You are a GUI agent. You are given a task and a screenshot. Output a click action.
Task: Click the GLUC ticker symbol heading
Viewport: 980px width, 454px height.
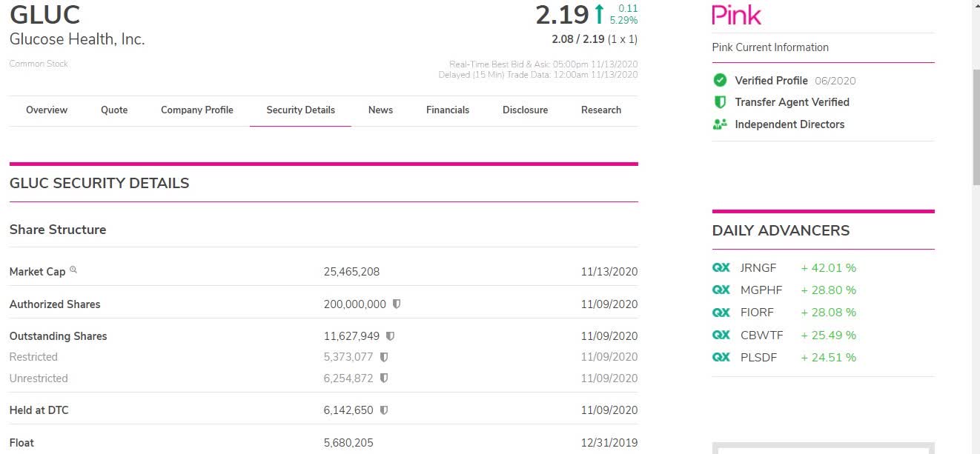[44, 15]
